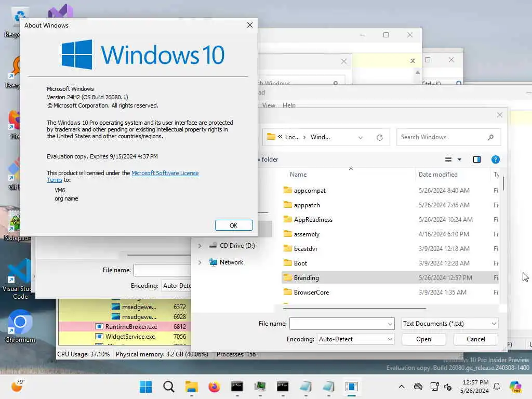The width and height of the screenshot is (532, 399).
Task: Refresh the folder listing in Open dialog
Action: pos(380,137)
